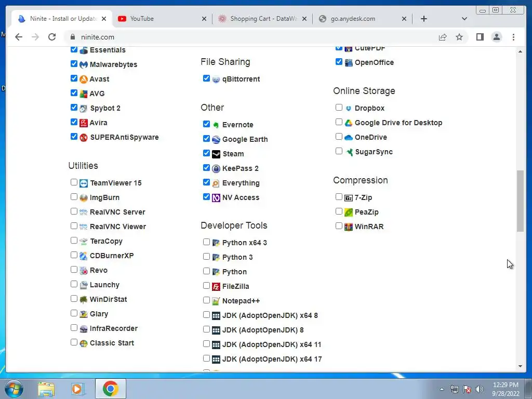This screenshot has height=399, width=532.
Task: Click the SUPERAntiSpyware icon
Action: [x=84, y=137]
